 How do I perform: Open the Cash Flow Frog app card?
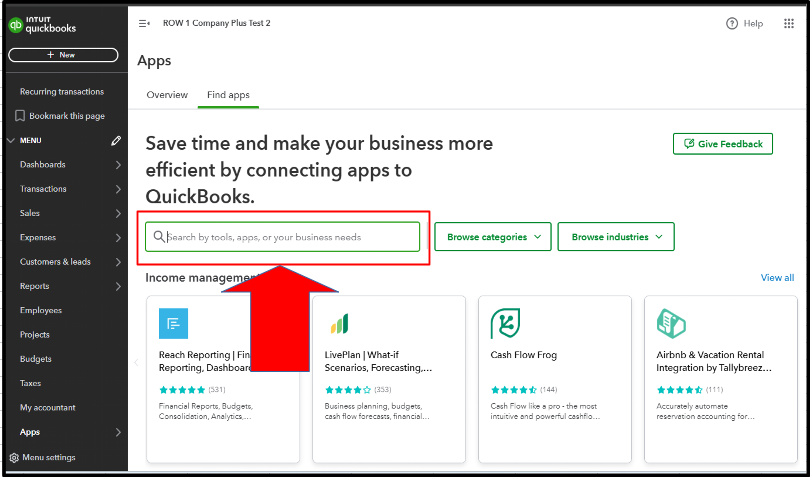tap(555, 379)
